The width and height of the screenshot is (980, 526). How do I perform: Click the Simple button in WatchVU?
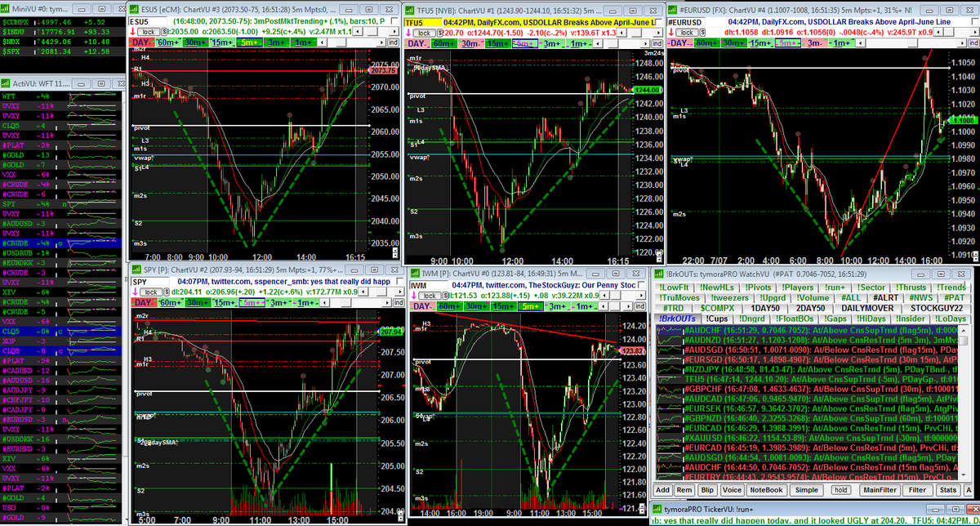(x=807, y=490)
